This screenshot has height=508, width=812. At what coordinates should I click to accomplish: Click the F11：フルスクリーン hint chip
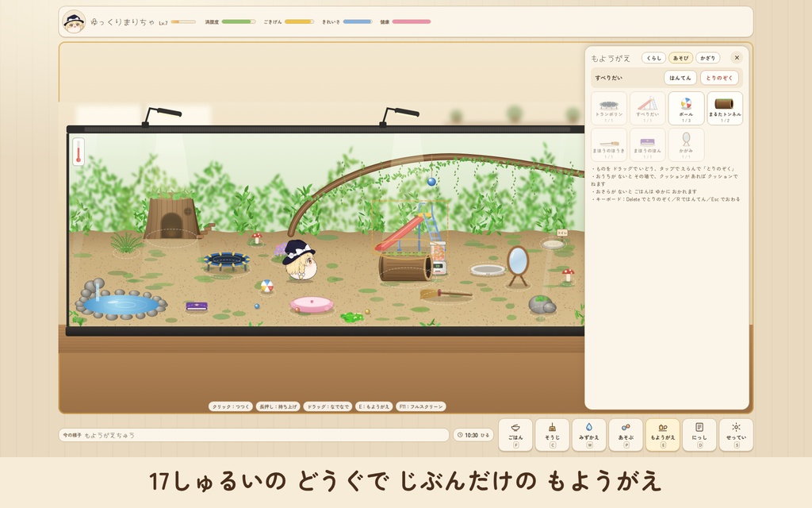pos(421,406)
